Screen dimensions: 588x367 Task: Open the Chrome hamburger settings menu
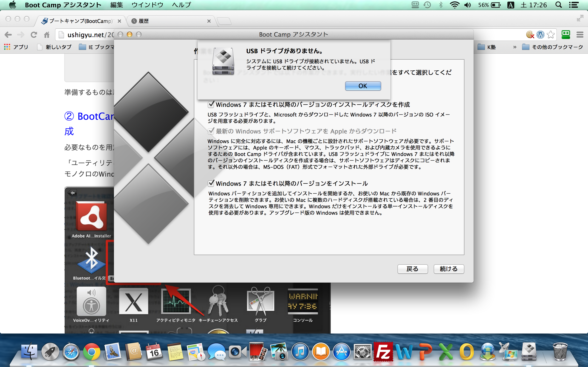[580, 35]
